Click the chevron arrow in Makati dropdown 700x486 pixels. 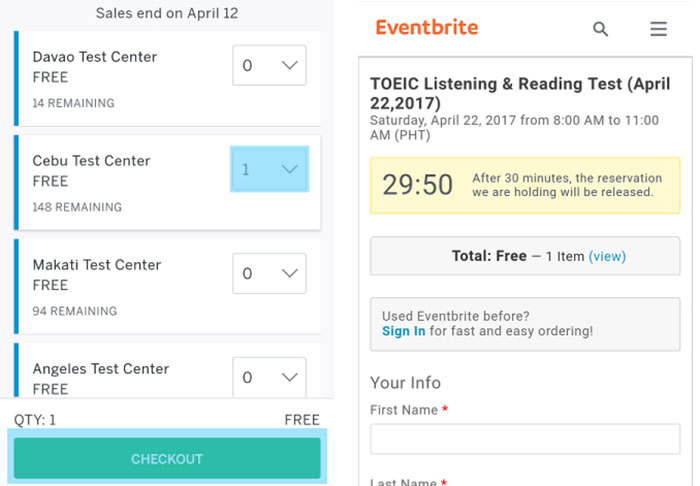[290, 273]
